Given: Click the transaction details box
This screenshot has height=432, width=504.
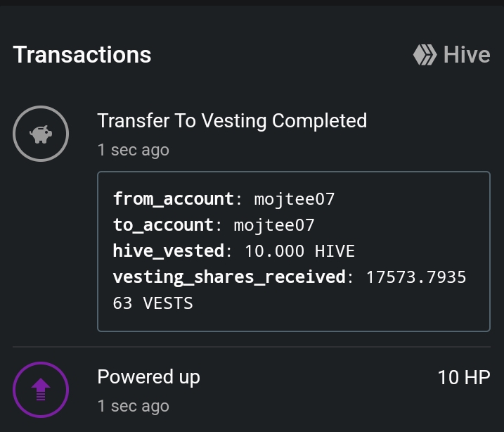Looking at the screenshot, I should (294, 252).
